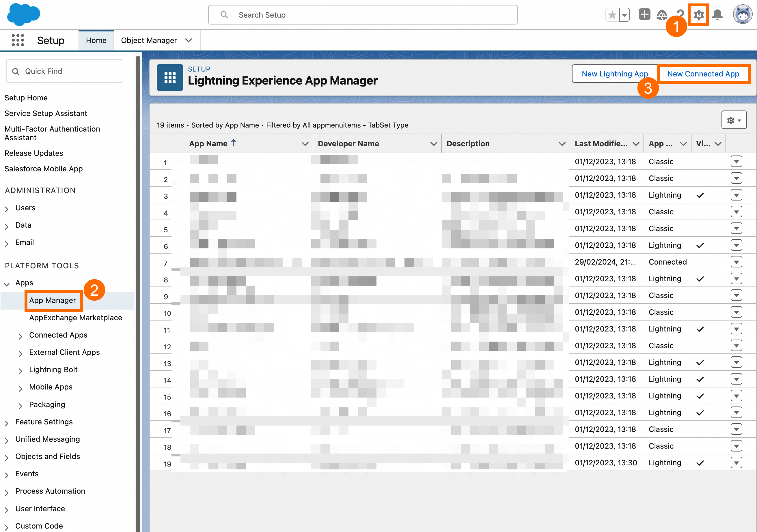Click the favorites star icon
The height and width of the screenshot is (532, 757).
tap(612, 15)
